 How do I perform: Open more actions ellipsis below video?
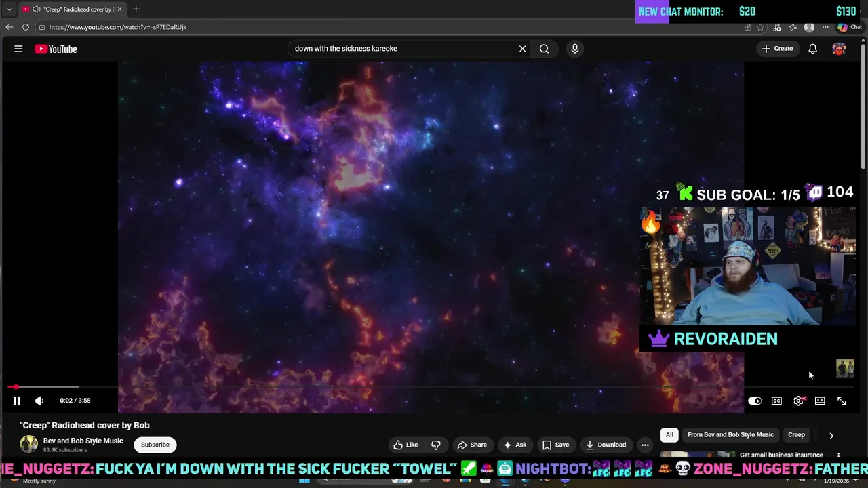(x=645, y=445)
